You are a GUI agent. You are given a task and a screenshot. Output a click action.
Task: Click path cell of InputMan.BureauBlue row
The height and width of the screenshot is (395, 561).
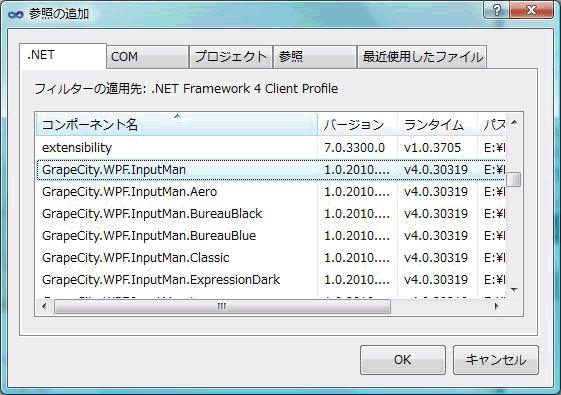pos(494,236)
